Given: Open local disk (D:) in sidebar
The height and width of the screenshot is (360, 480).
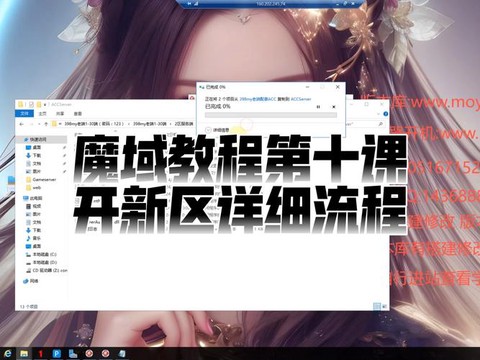Looking at the screenshot, I should [42, 262].
